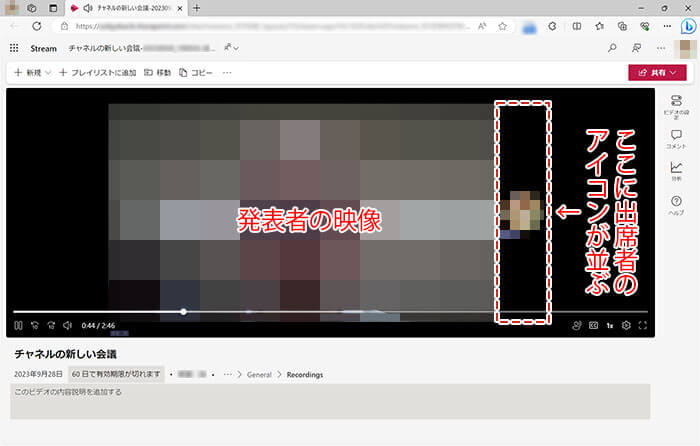Click the 60日で有効期限が切れます expiry label
700x446 pixels.
(116, 374)
